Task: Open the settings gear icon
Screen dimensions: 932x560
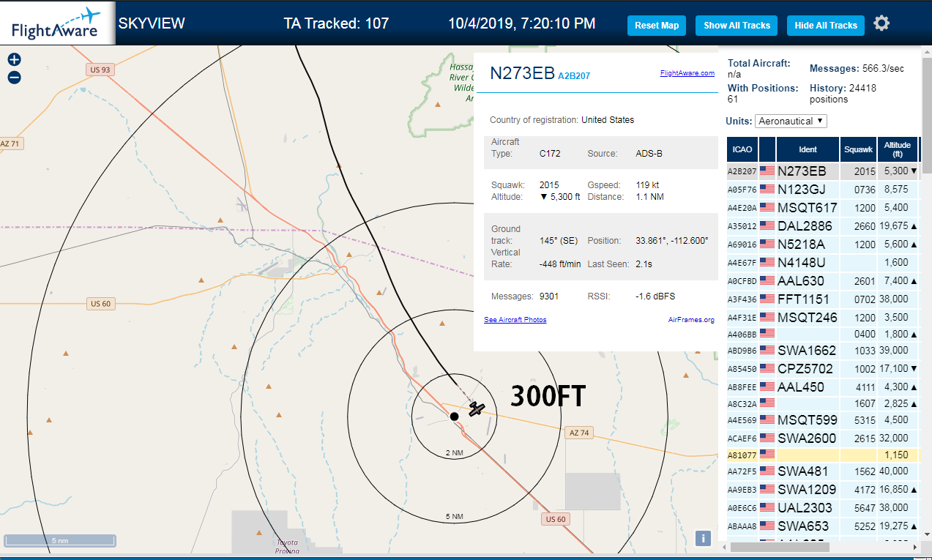Action: coord(881,23)
